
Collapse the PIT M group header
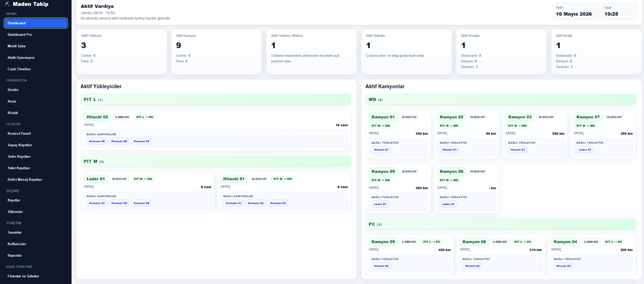pos(216,161)
